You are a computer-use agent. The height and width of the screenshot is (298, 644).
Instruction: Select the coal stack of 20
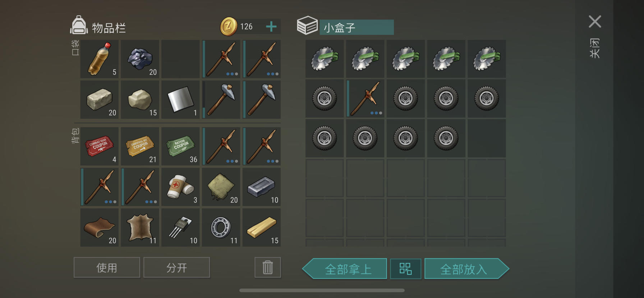point(140,59)
